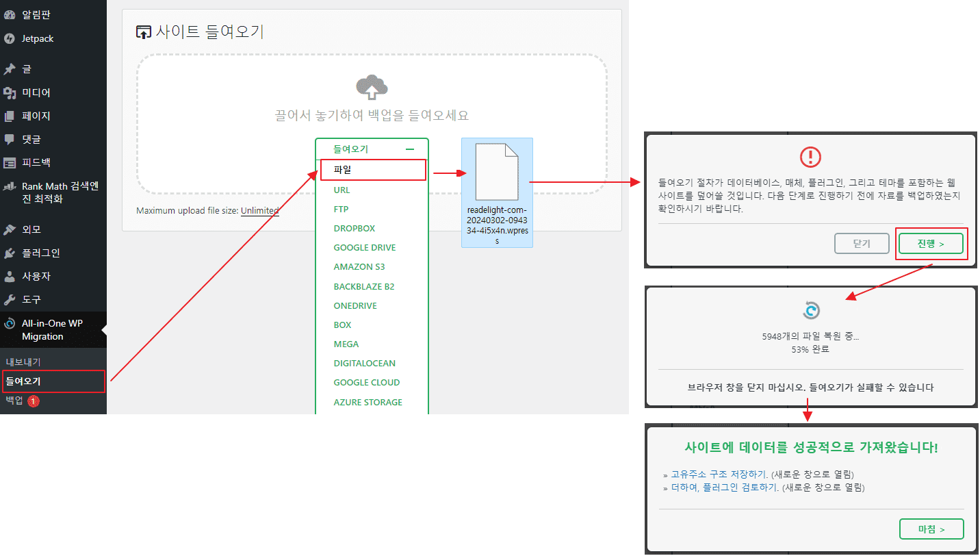Click the 페이지 pages icon
Viewport: 980px width, 556px height.
click(x=10, y=116)
